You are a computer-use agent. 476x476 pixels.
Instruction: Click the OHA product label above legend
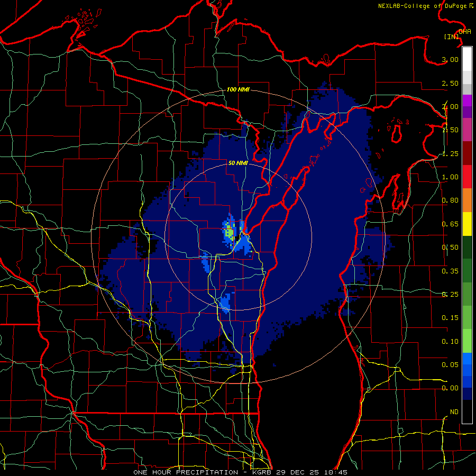(x=465, y=31)
